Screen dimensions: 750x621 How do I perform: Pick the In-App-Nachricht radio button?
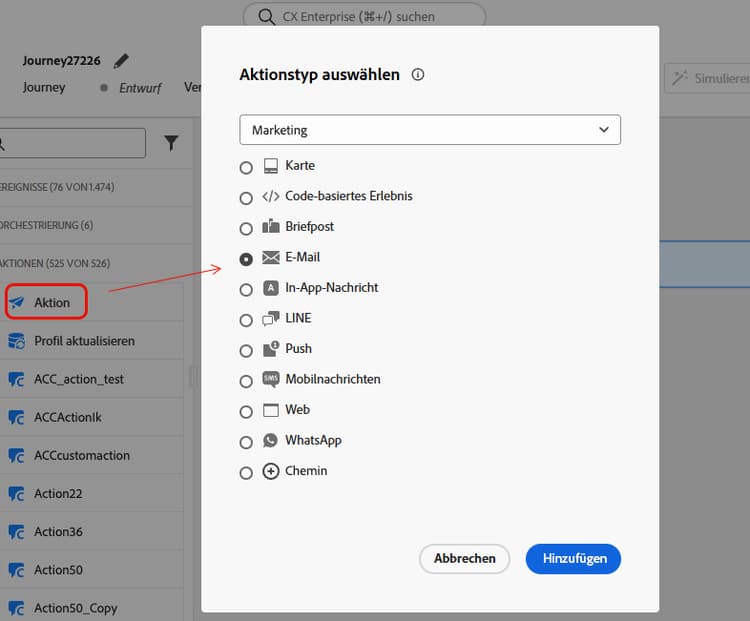[x=246, y=290]
